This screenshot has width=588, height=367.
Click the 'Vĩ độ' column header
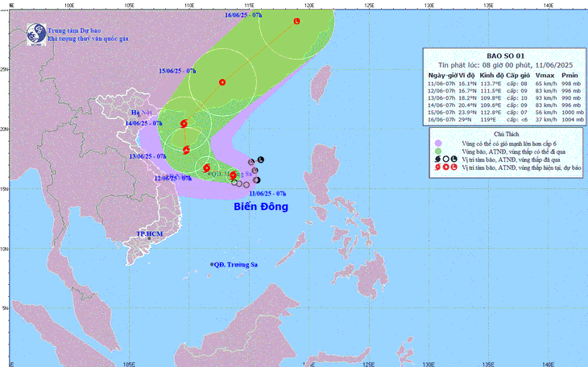pos(467,76)
